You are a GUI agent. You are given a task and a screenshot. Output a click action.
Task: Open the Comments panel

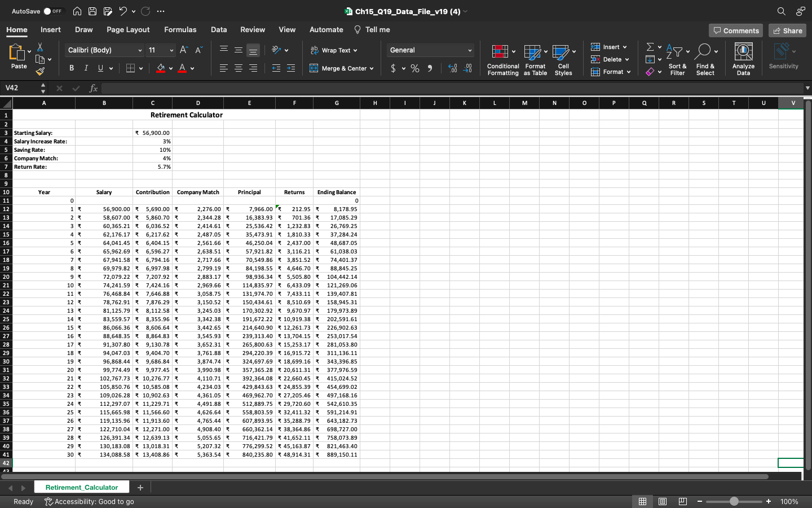point(735,30)
